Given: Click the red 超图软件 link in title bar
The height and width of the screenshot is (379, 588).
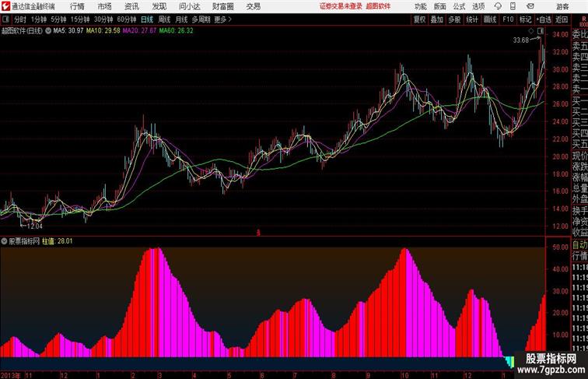Looking at the screenshot, I should click(378, 6).
